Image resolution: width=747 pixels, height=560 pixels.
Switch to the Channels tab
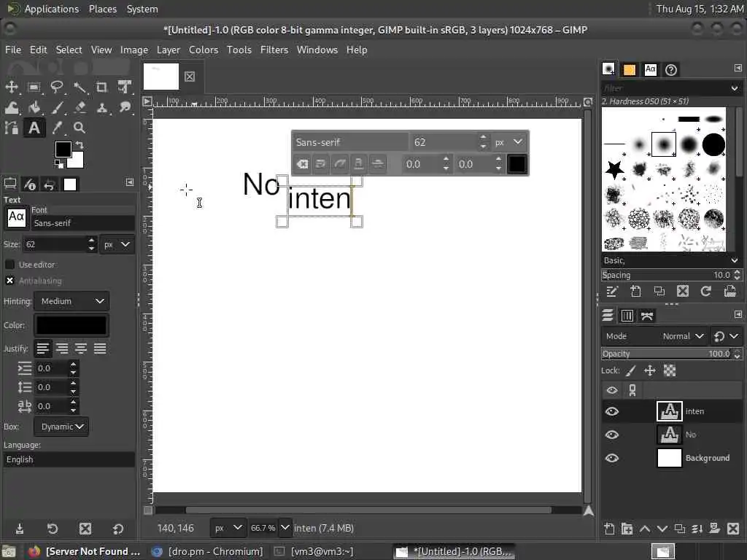coord(627,316)
